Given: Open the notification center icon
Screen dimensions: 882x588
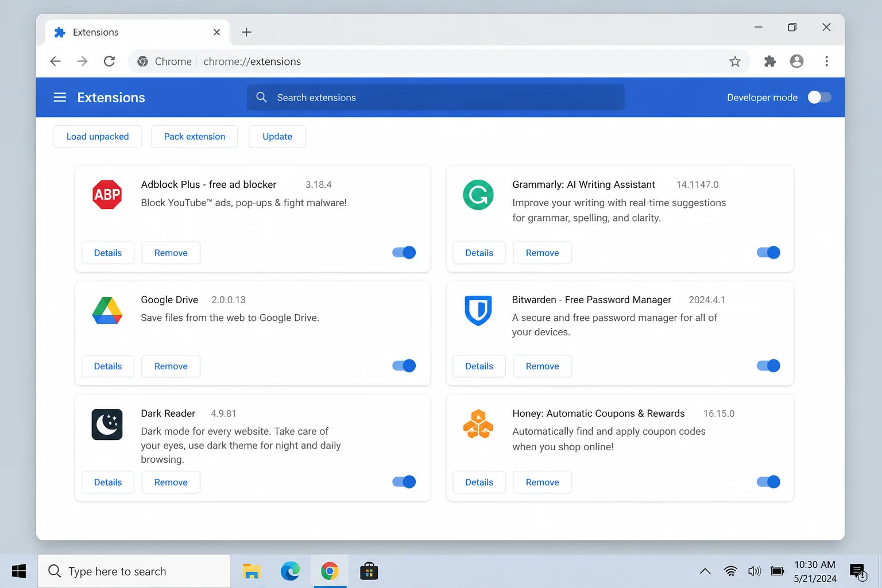Looking at the screenshot, I should (858, 571).
